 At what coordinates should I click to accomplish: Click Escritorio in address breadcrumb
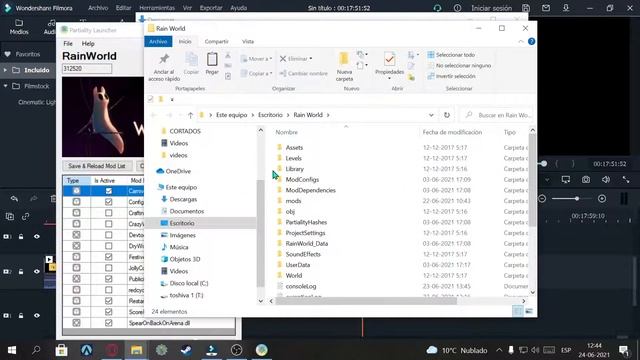270,115
